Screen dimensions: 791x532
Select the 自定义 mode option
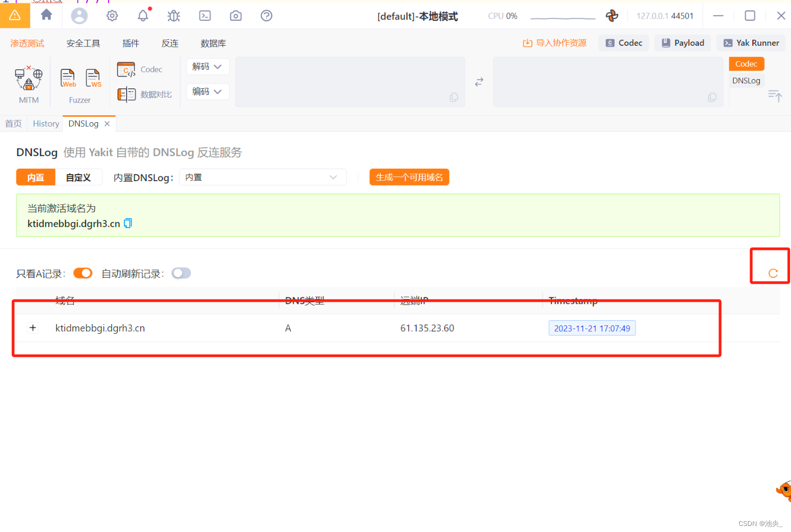(79, 177)
